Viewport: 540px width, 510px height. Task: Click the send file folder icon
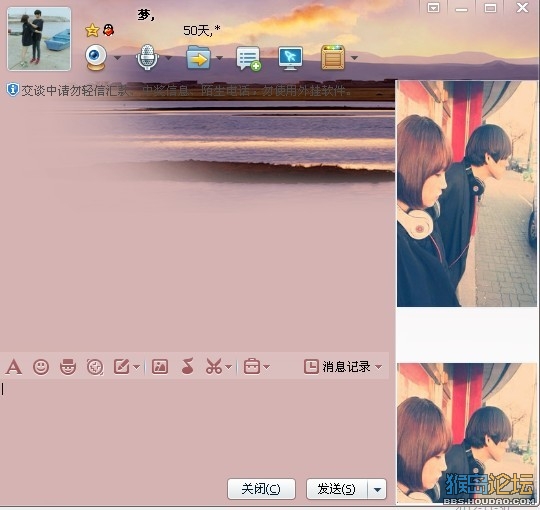click(x=198, y=58)
